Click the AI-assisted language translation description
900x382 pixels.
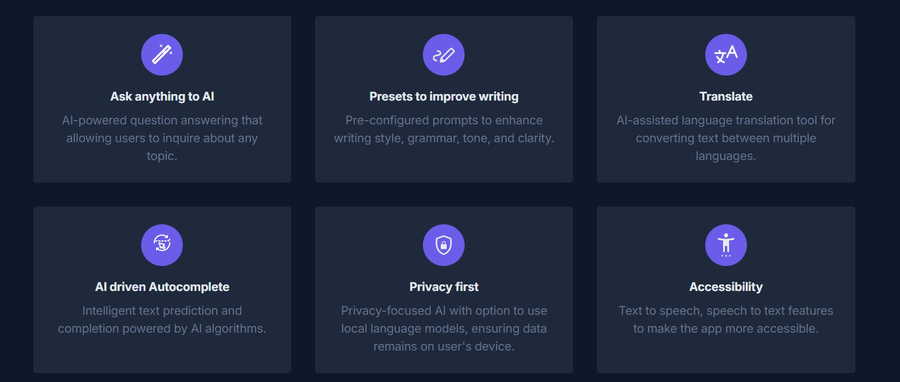tap(726, 138)
